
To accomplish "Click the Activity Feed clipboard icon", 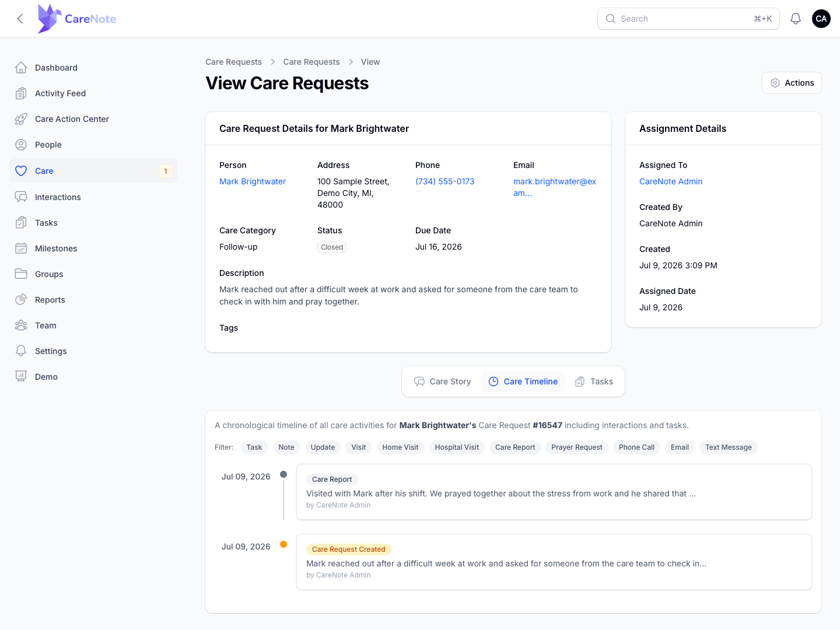I will tap(21, 93).
